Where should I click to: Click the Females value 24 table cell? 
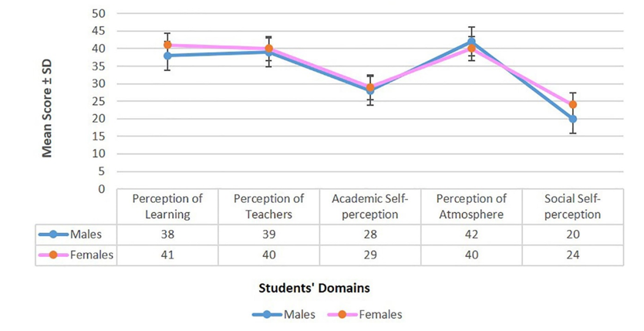572,255
